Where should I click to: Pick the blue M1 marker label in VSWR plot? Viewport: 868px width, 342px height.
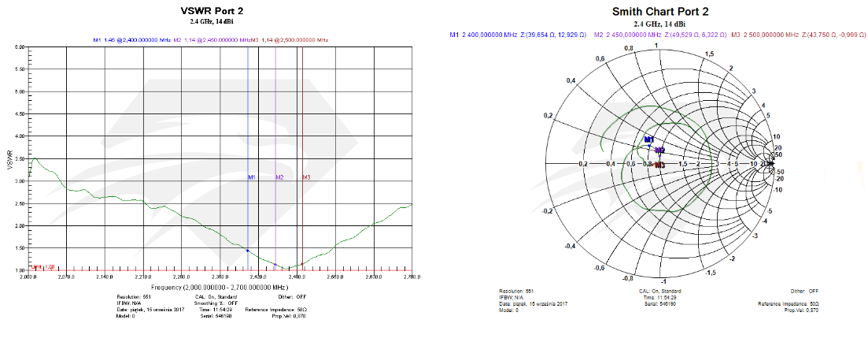pyautogui.click(x=251, y=177)
